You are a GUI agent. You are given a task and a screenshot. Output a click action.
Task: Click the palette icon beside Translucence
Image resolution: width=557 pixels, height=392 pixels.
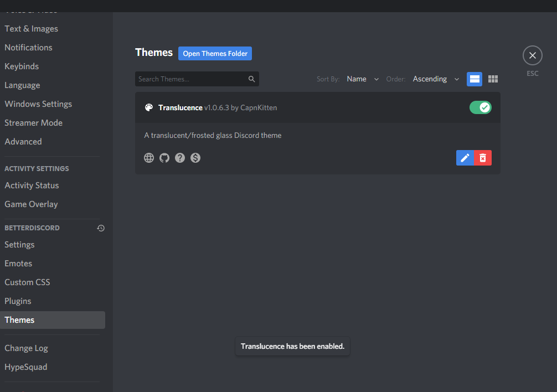(149, 107)
